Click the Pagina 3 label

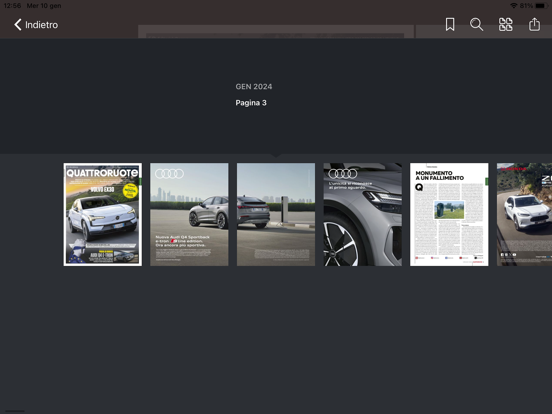click(251, 103)
